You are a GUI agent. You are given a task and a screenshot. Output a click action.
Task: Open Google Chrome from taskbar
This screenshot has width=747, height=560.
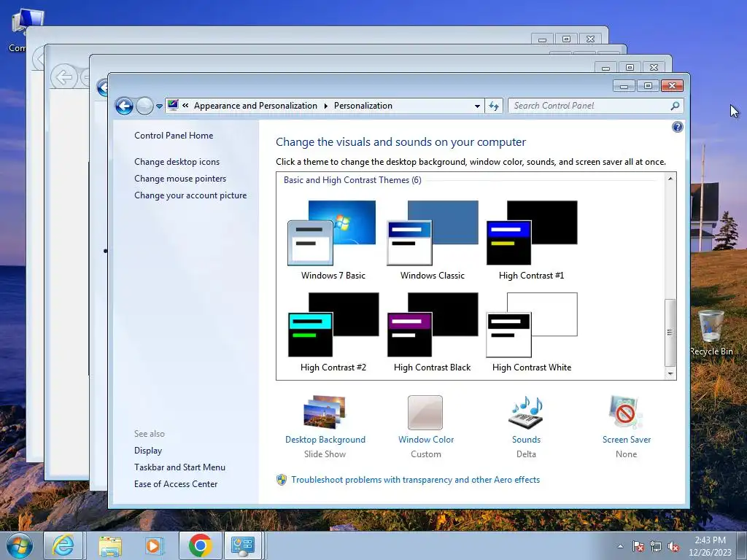200,545
